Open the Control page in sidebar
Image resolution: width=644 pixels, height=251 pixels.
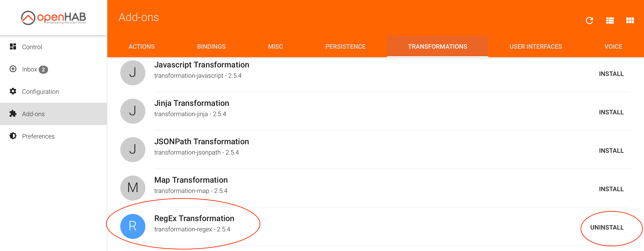point(32,47)
